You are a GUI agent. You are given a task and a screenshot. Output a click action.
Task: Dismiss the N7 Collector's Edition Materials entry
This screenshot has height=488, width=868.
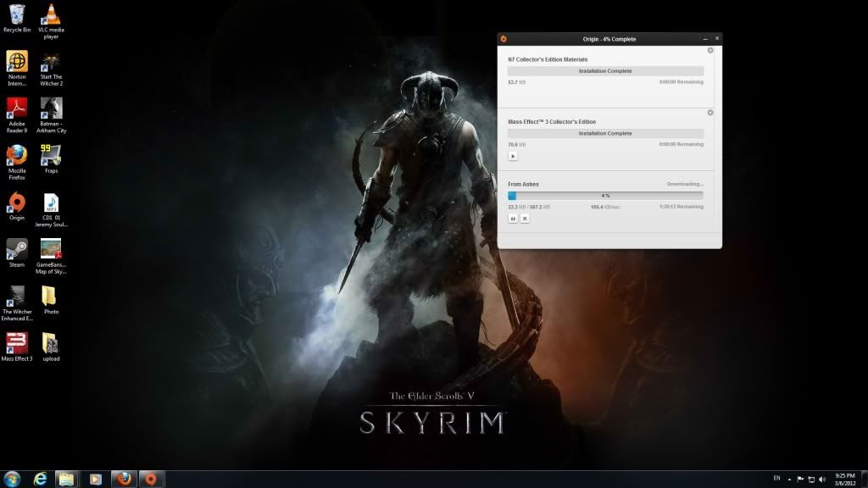pos(710,51)
